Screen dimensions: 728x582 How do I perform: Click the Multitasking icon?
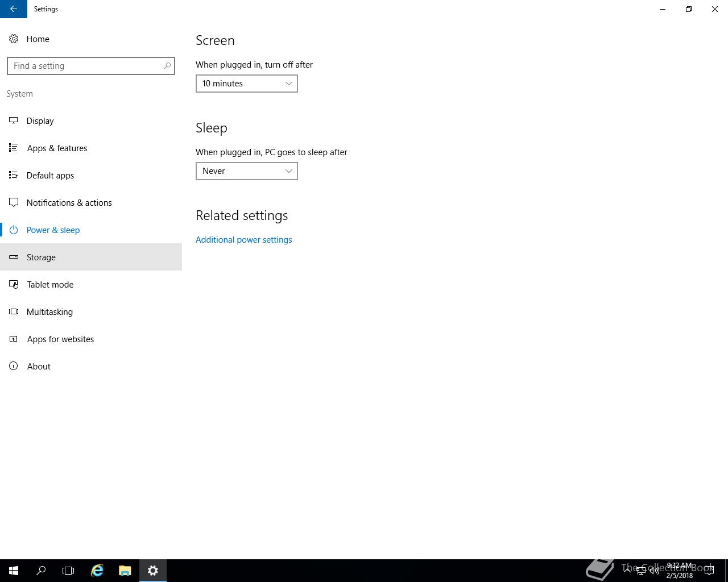[x=14, y=311]
